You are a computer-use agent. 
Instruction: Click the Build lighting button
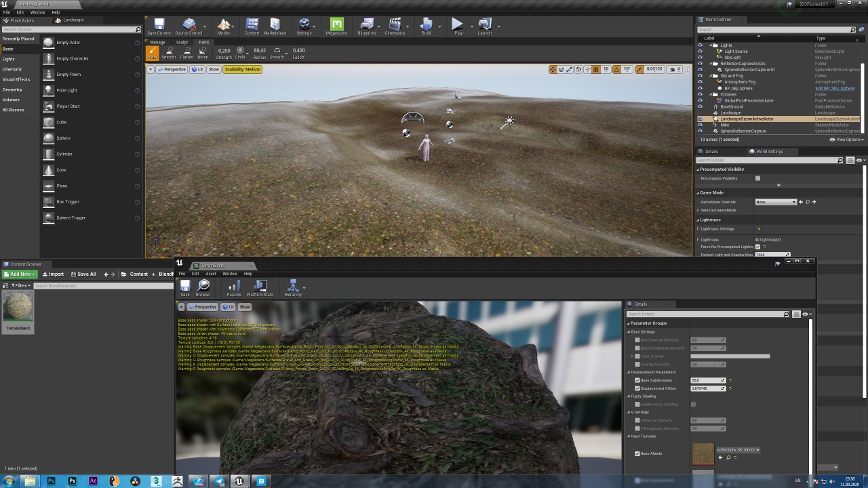point(426,26)
